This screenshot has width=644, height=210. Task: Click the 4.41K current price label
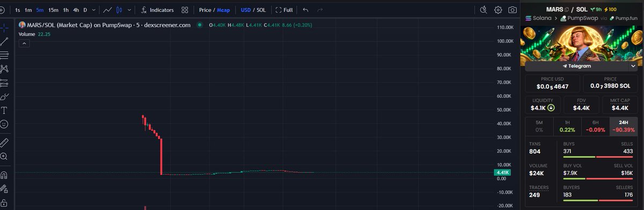click(503, 172)
